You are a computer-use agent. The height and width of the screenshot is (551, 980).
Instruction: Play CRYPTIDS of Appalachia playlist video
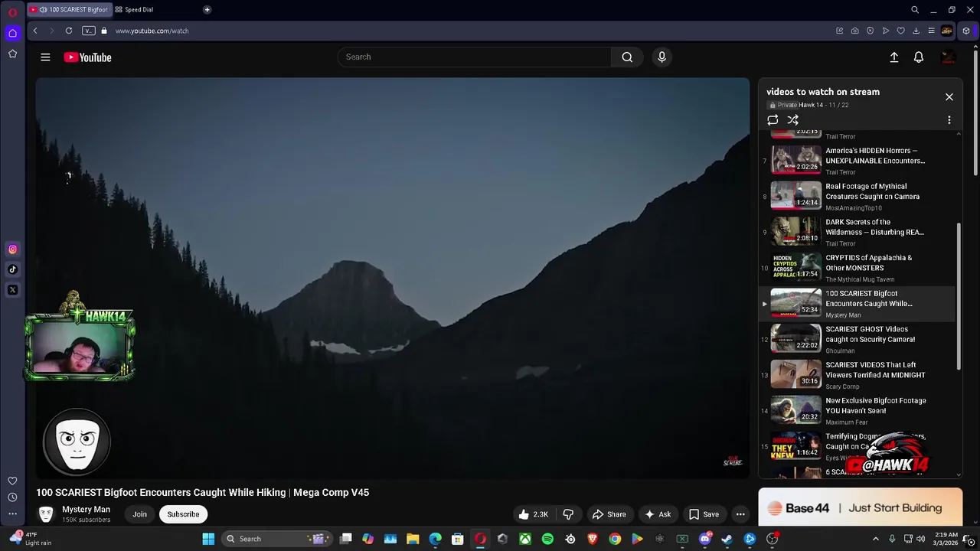click(x=857, y=268)
